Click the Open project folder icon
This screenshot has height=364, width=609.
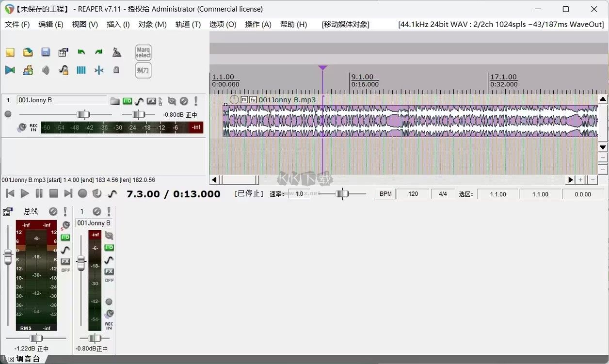(x=28, y=52)
